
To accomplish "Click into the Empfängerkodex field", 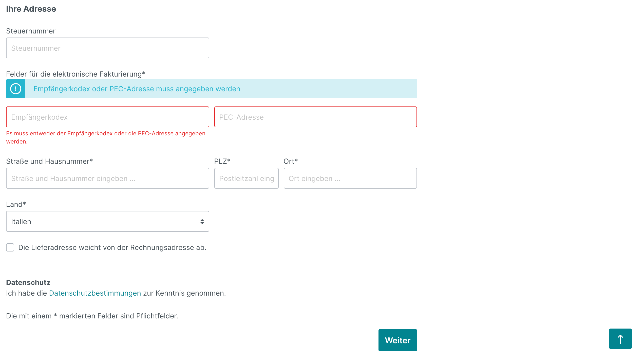I will pos(107,117).
